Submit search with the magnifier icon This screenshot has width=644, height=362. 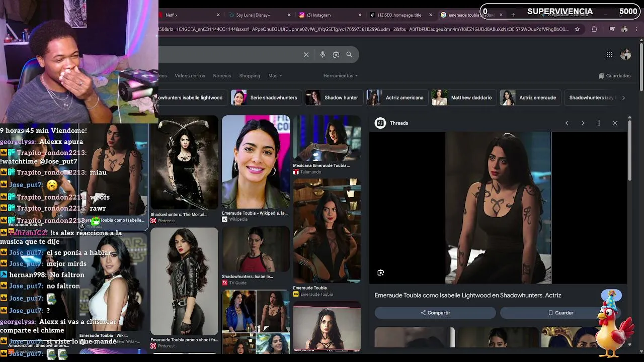coord(349,55)
